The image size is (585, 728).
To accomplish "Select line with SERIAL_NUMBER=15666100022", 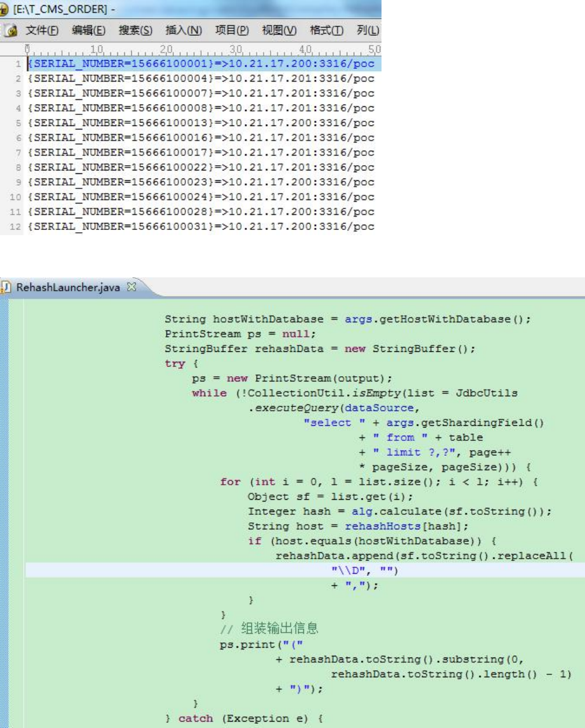I will (201, 167).
